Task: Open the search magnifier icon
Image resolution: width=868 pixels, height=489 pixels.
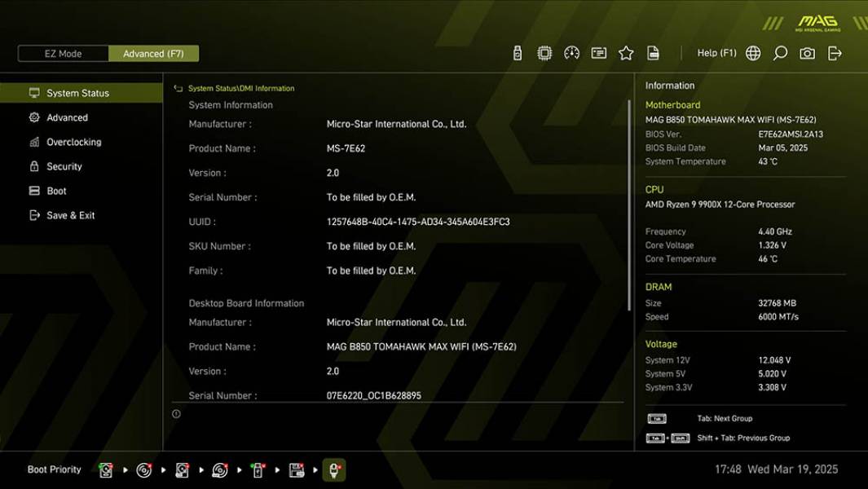Action: click(x=780, y=53)
